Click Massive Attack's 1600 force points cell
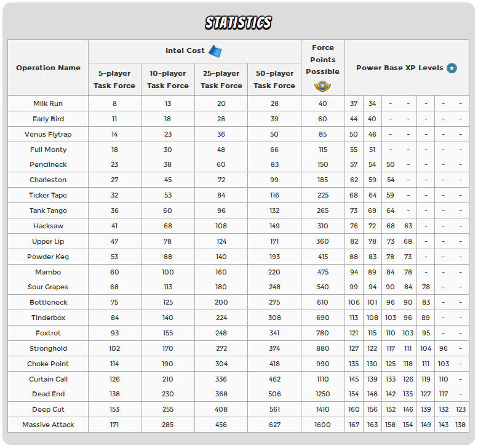Viewport: 478px width, 448px height. coord(322,425)
